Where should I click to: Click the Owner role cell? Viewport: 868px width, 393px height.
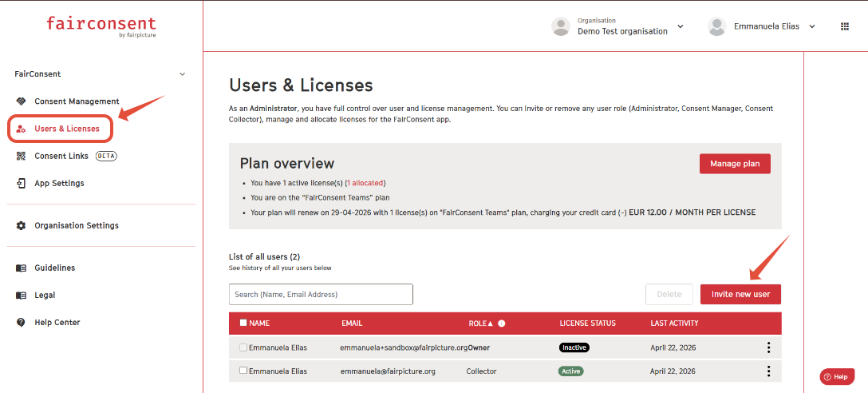[479, 348]
